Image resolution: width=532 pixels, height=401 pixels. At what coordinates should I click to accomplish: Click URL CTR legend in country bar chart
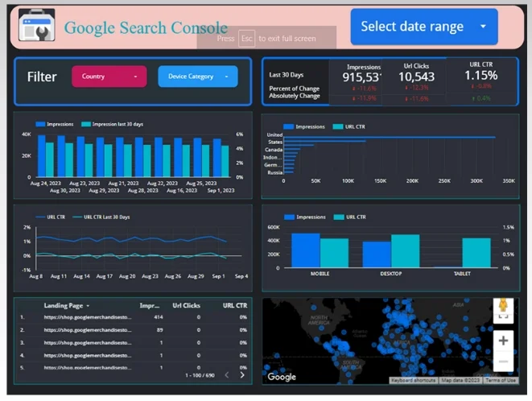349,126
